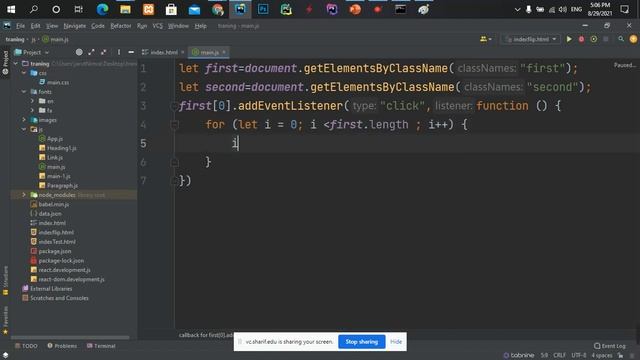The image size is (640, 360).
Task: Close the main.js editor tab
Action: click(224, 52)
